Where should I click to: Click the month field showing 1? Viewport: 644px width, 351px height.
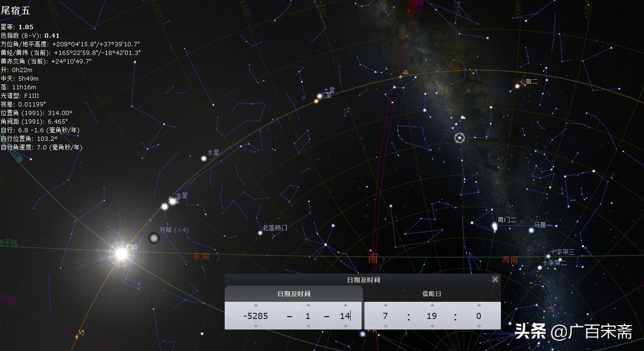click(x=308, y=316)
